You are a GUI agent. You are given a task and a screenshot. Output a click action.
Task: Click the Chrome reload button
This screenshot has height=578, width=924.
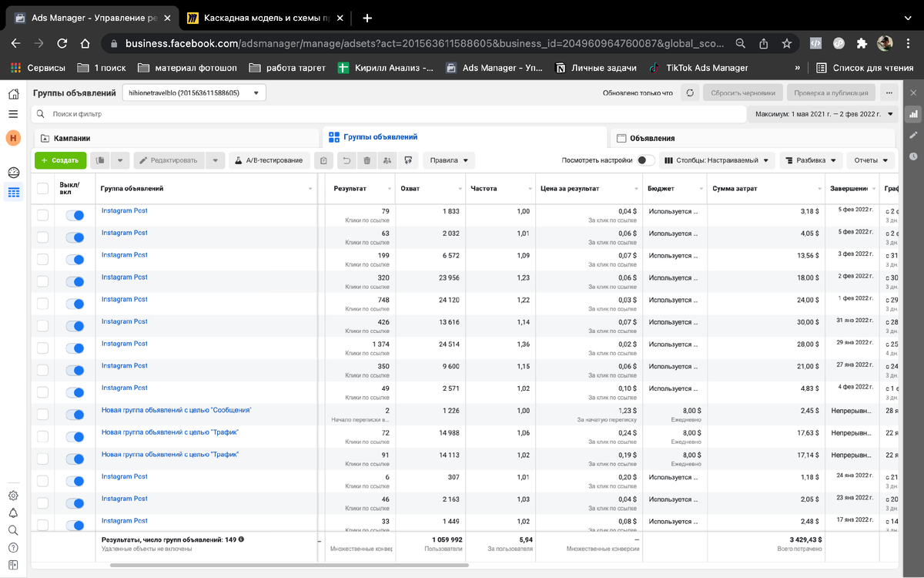pos(61,44)
